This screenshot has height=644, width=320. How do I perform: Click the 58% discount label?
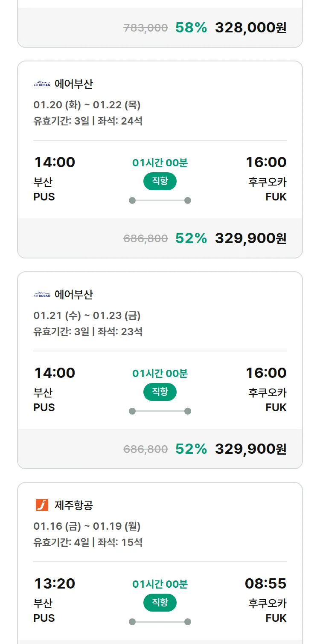[191, 28]
